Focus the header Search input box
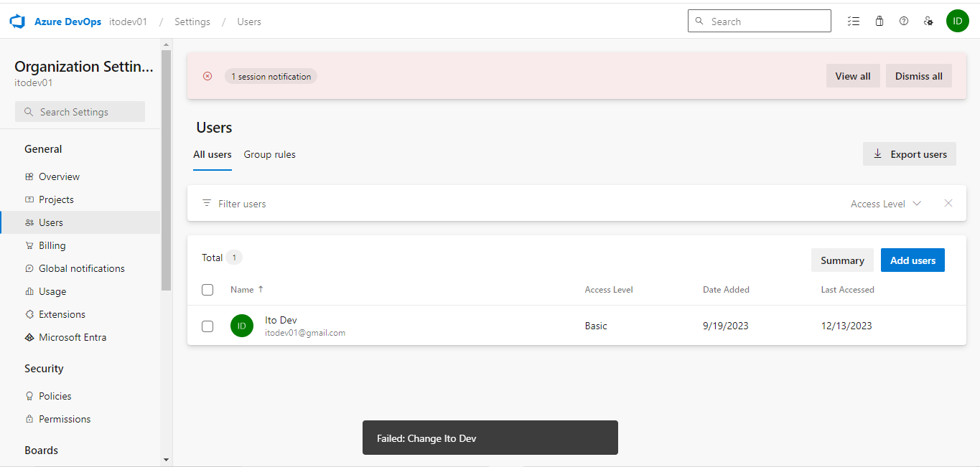Viewport: 980px width, 467px height. [x=760, y=22]
